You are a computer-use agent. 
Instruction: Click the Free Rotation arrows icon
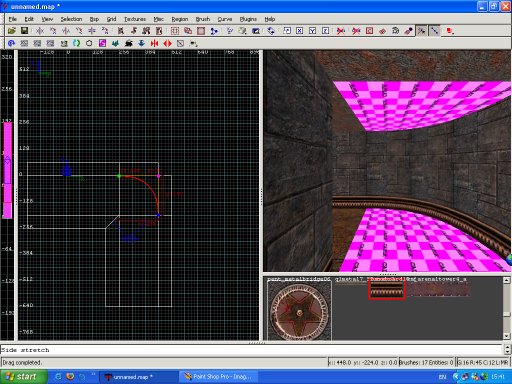click(271, 31)
